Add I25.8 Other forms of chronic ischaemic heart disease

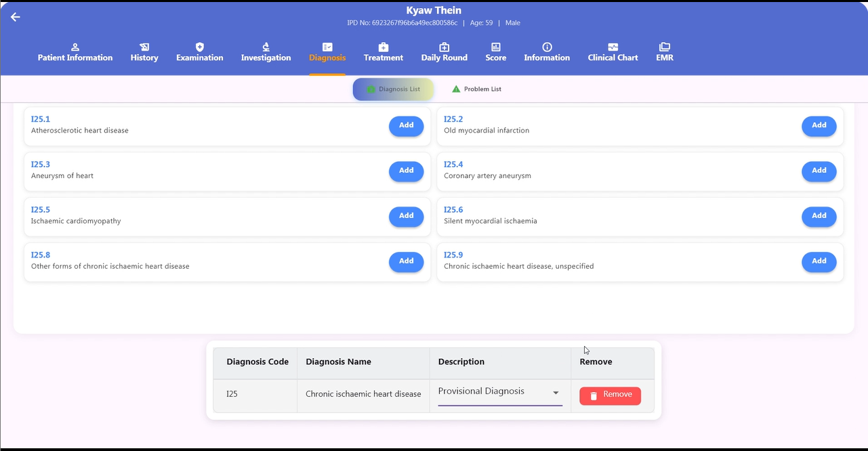[x=406, y=262]
